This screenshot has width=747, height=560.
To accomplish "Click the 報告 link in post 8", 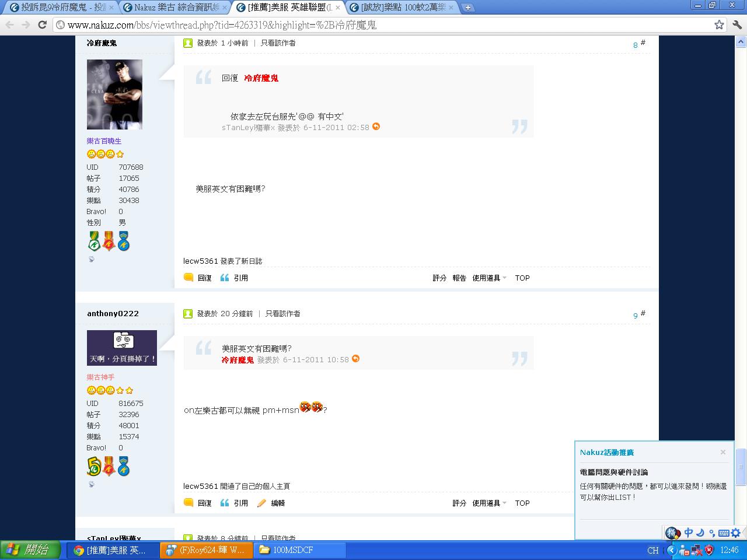I will (459, 278).
